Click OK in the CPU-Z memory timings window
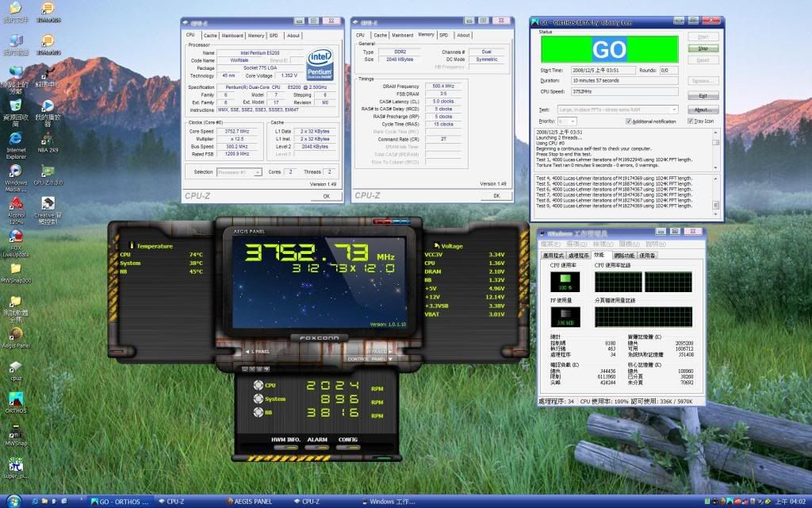812x508 pixels. coord(496,196)
